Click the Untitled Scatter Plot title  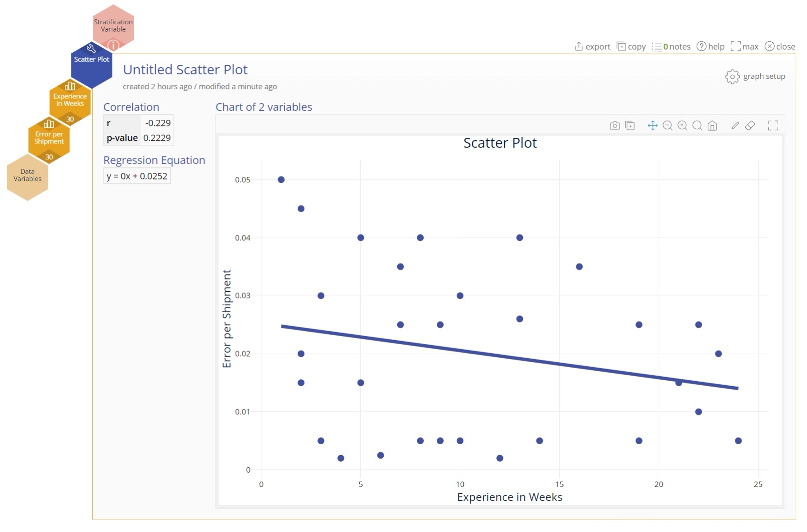click(x=185, y=70)
